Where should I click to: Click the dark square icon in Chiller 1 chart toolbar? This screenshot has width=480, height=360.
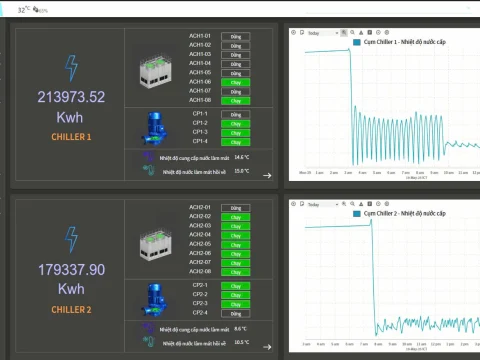[x=370, y=32]
